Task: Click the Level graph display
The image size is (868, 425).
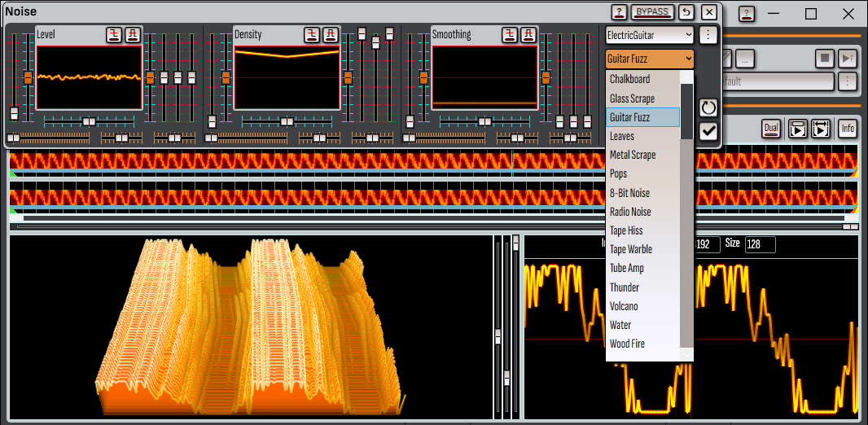Action: [x=89, y=77]
